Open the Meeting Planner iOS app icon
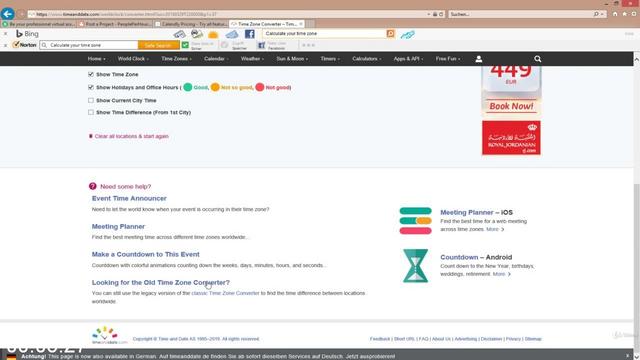This screenshot has width=640, height=360. click(415, 221)
